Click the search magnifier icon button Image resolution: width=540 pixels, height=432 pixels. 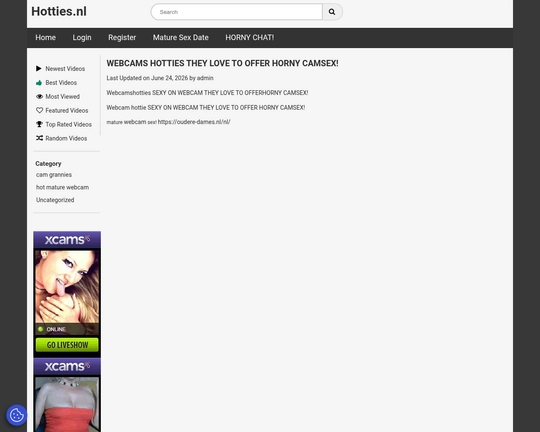332,12
